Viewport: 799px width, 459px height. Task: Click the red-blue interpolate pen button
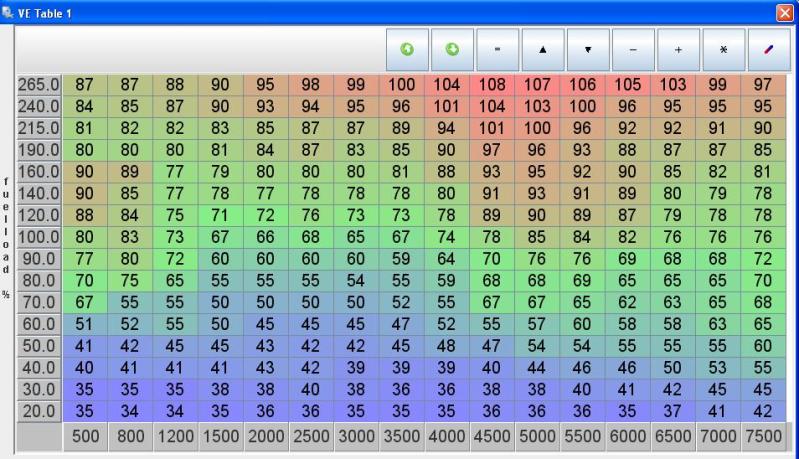[769, 49]
